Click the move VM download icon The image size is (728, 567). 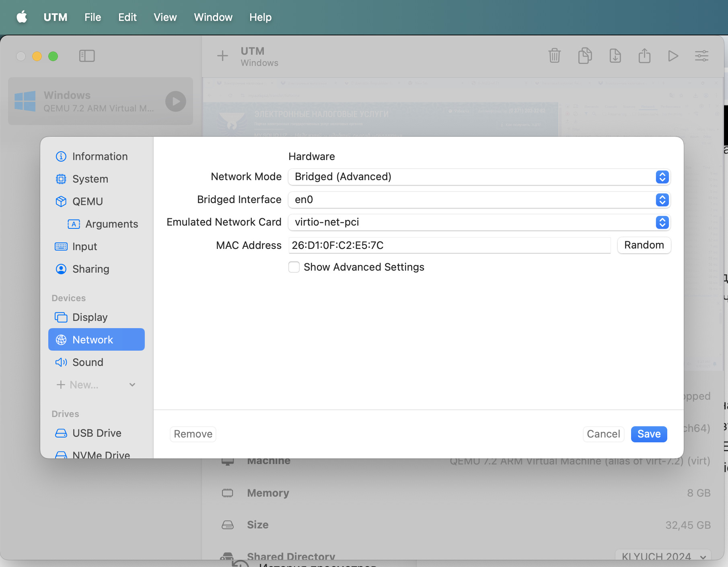click(x=615, y=56)
